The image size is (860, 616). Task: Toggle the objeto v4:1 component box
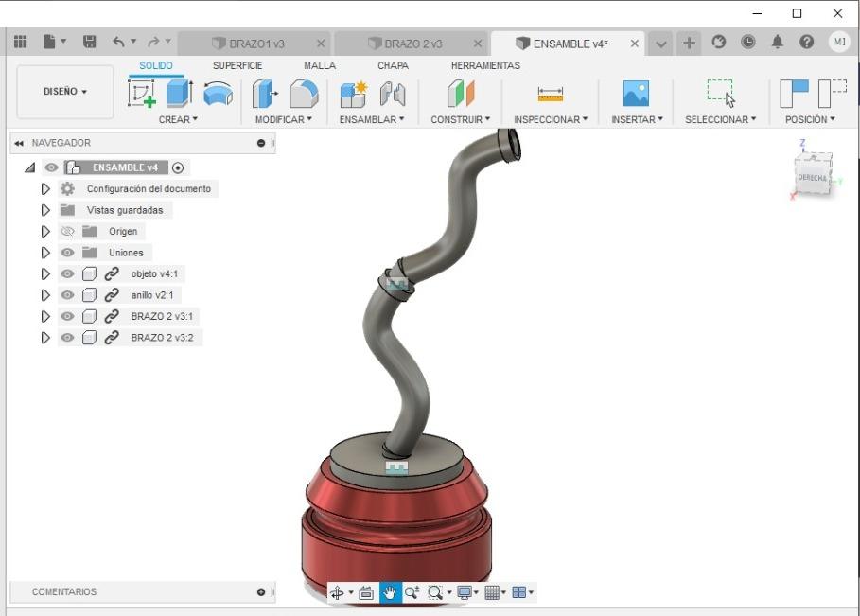(x=89, y=273)
